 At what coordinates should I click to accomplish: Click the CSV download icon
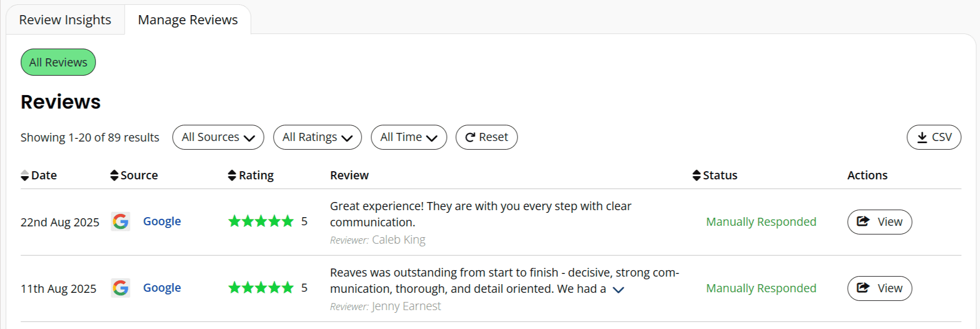coord(921,137)
